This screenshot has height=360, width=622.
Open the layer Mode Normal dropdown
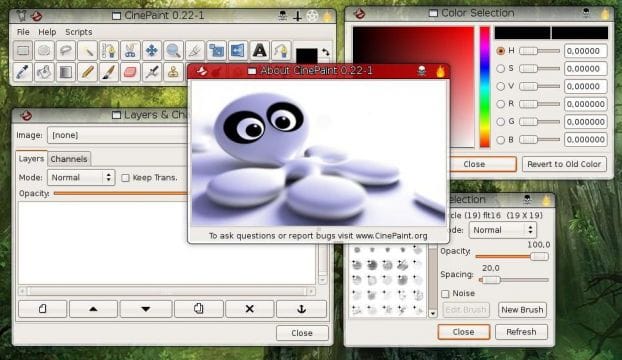pos(81,178)
